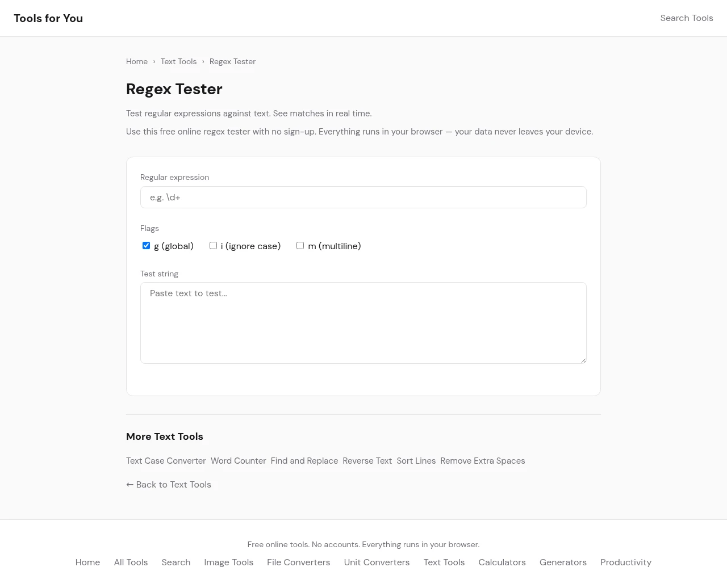
Task: Select Image Tools in the footer
Action: point(228,562)
